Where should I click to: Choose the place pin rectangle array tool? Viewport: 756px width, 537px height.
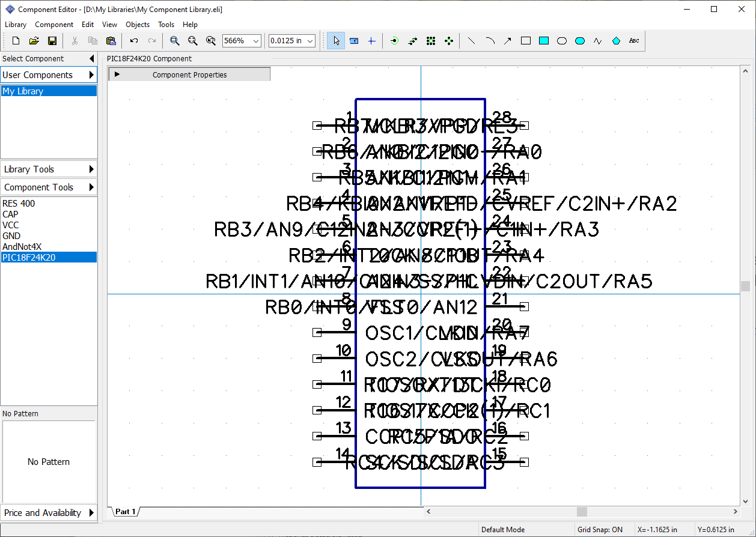430,41
